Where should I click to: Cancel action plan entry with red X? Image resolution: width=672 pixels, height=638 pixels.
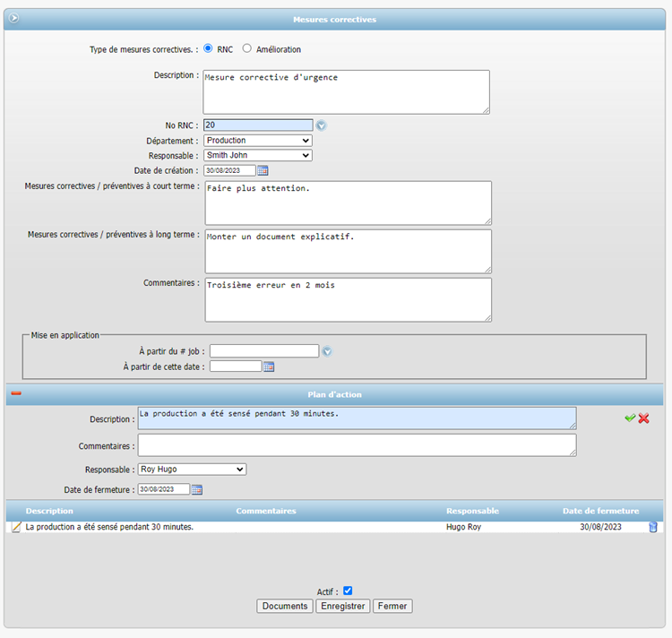point(643,418)
